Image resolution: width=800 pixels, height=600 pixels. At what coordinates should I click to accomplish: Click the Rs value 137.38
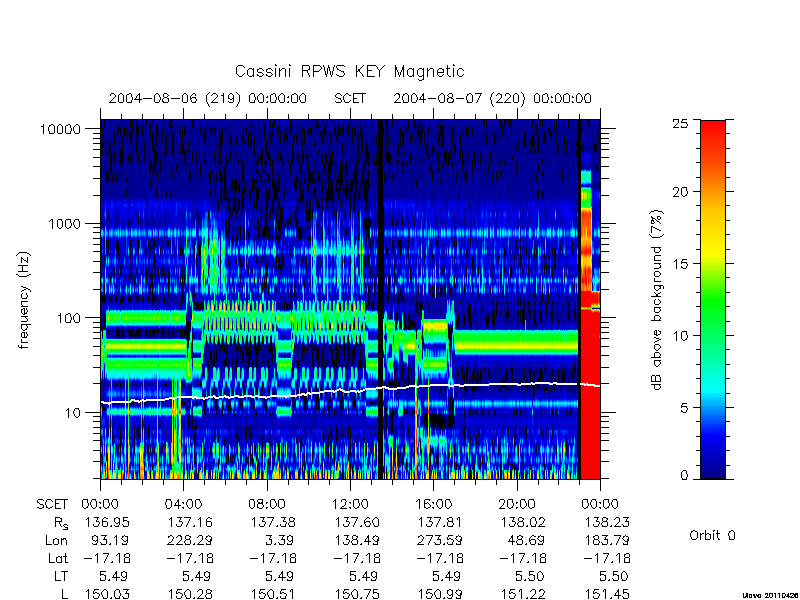(272, 522)
